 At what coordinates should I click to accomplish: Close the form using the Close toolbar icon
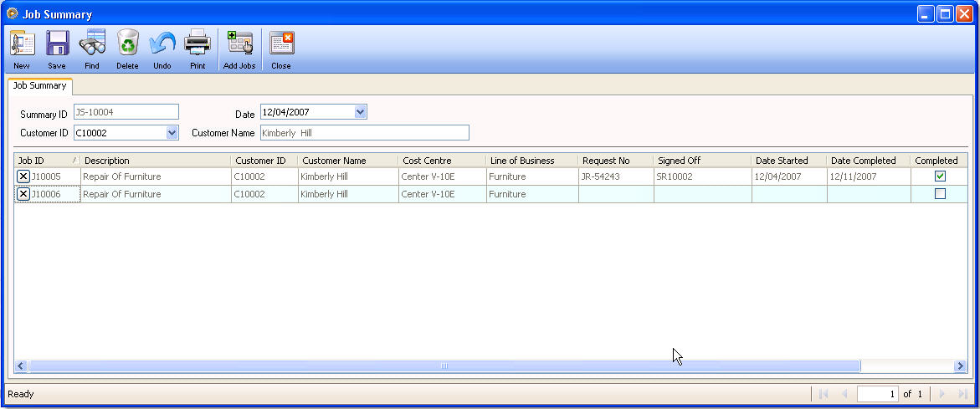coord(281,43)
